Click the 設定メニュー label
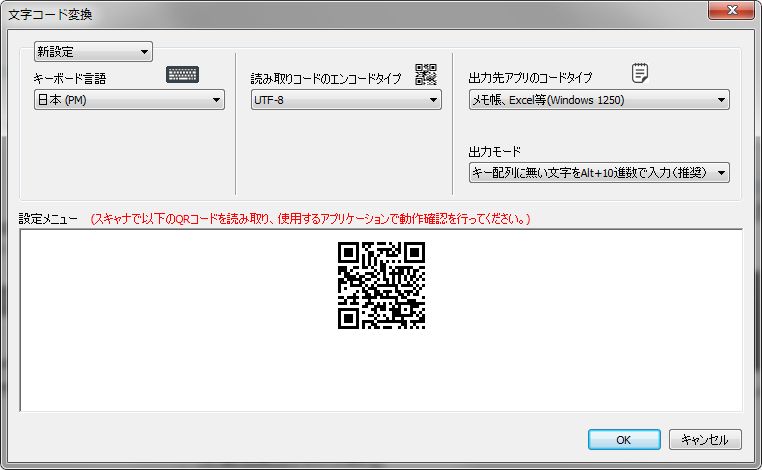The image size is (762, 470). [48, 218]
